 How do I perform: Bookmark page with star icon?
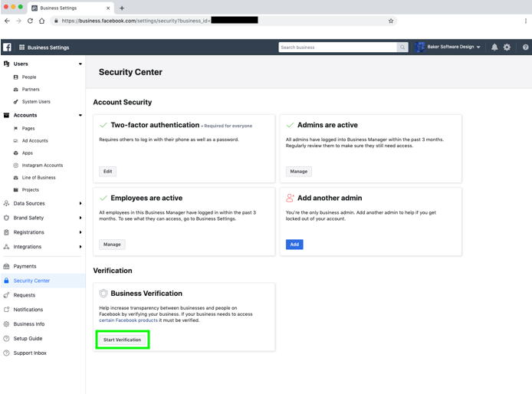[391, 21]
